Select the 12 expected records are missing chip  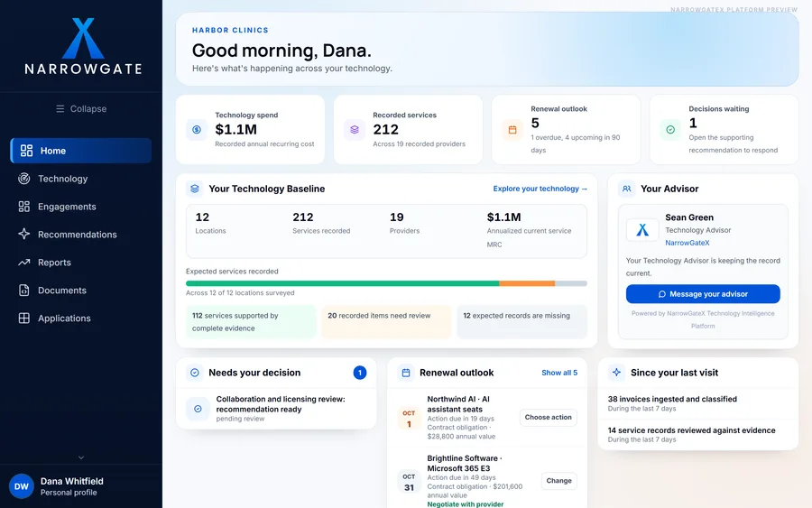522,321
